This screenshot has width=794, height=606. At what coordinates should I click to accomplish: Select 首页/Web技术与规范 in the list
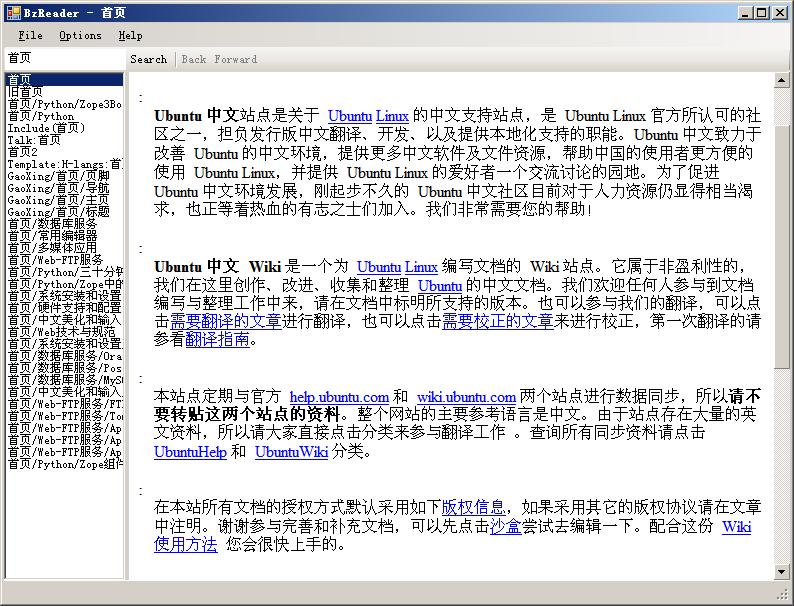pyautogui.click(x=64, y=332)
